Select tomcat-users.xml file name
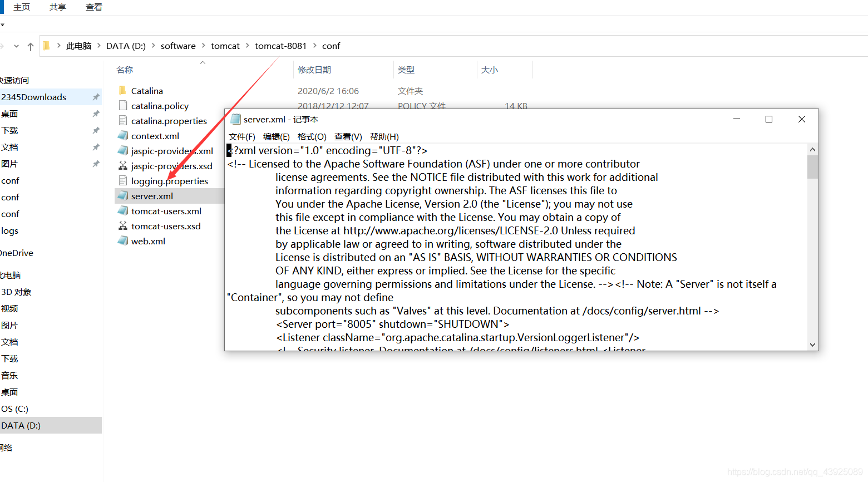The height and width of the screenshot is (482, 868). 166,211
